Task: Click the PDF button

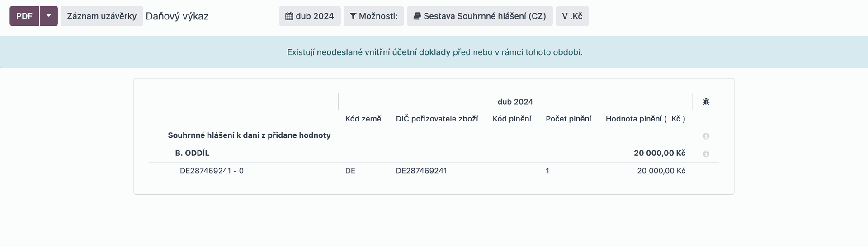Action: coord(24,16)
